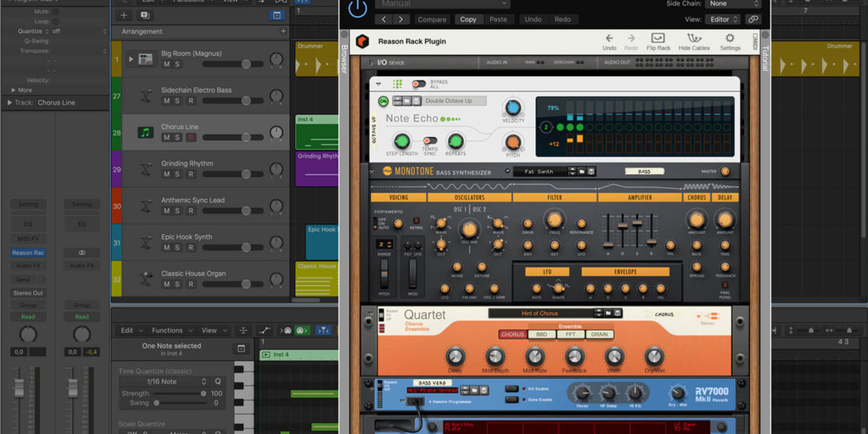Image resolution: width=868 pixels, height=434 pixels.
Task: Toggle the Bypass All switch
Action: tap(419, 84)
